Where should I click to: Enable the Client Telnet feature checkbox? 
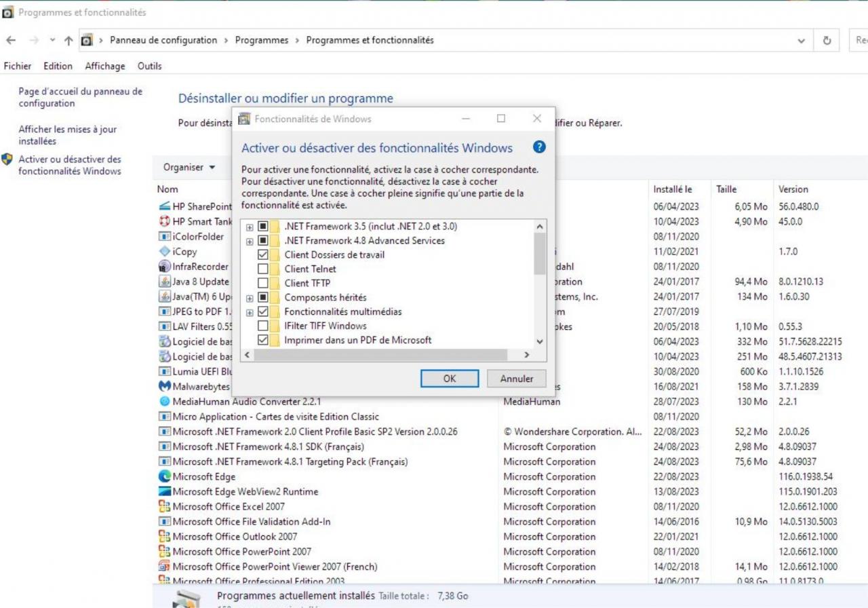tap(263, 269)
